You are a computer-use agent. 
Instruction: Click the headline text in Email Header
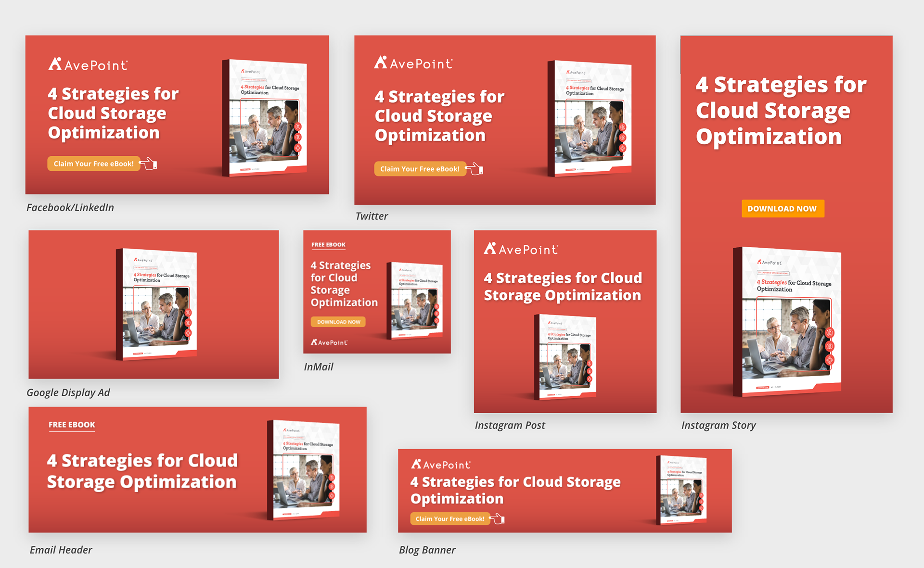142,471
